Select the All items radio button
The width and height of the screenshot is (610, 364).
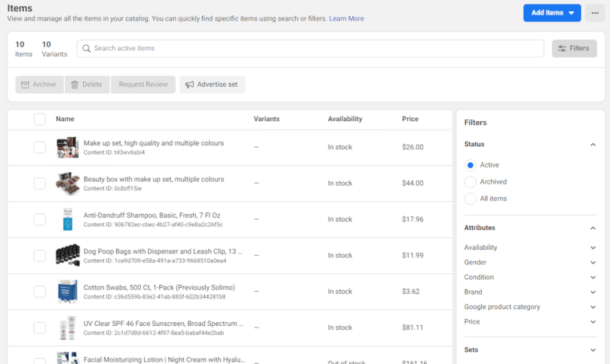click(470, 199)
